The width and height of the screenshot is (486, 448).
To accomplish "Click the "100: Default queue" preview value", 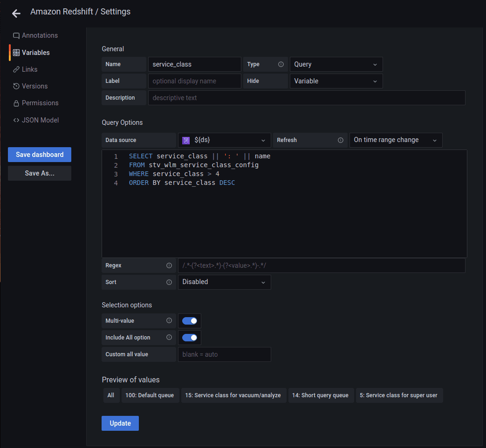I will pos(150,395).
